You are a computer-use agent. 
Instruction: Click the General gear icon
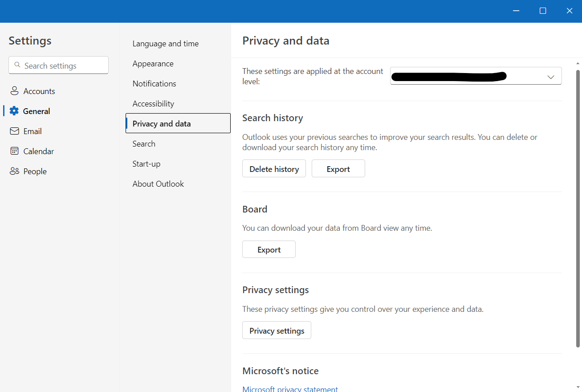[14, 111]
